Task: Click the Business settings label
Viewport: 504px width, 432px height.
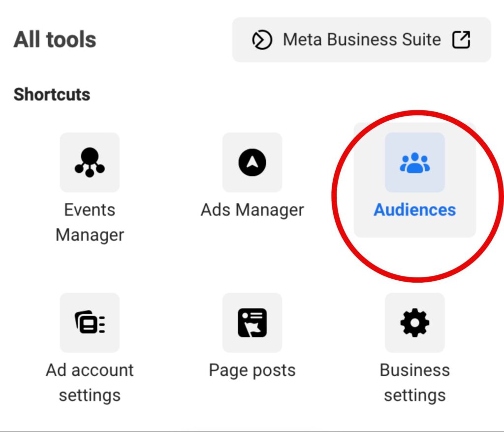Action: pyautogui.click(x=414, y=382)
